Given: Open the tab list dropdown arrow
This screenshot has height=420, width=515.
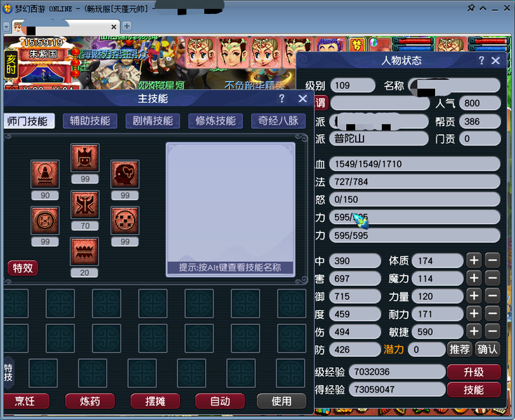Looking at the screenshot, I should 6,27.
